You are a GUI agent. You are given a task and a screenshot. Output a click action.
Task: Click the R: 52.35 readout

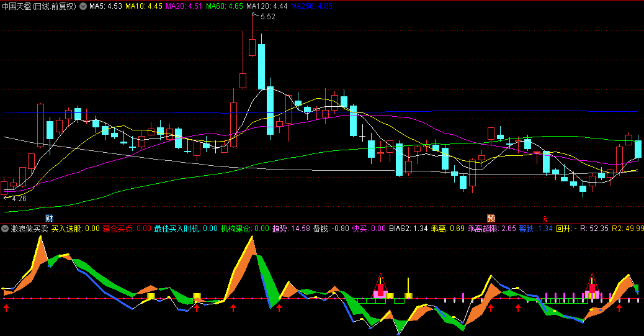[594, 229]
